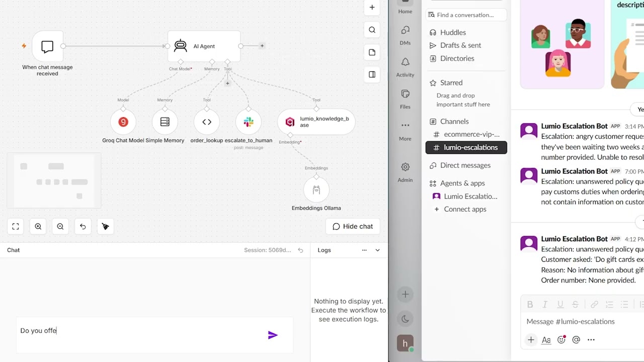The image size is (644, 362).
Task: Open Directories in Slack sidebar
Action: [x=457, y=58]
